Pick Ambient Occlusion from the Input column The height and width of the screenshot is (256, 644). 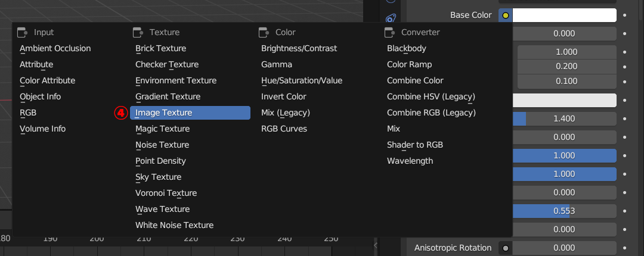(55, 48)
